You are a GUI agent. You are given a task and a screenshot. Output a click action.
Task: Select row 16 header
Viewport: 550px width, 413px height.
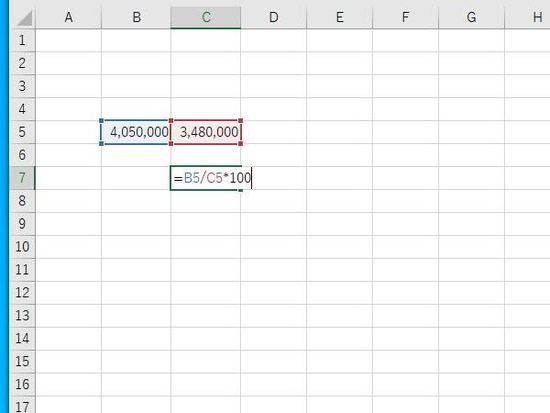click(x=22, y=384)
